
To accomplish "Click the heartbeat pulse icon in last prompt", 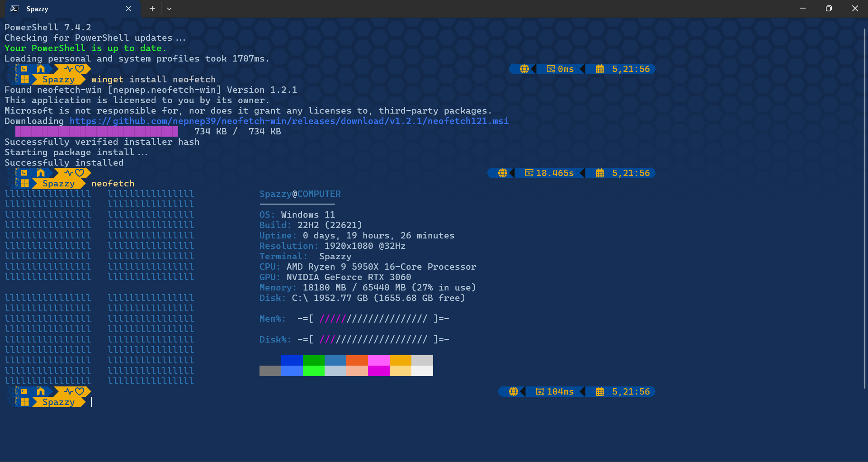I will [68, 391].
